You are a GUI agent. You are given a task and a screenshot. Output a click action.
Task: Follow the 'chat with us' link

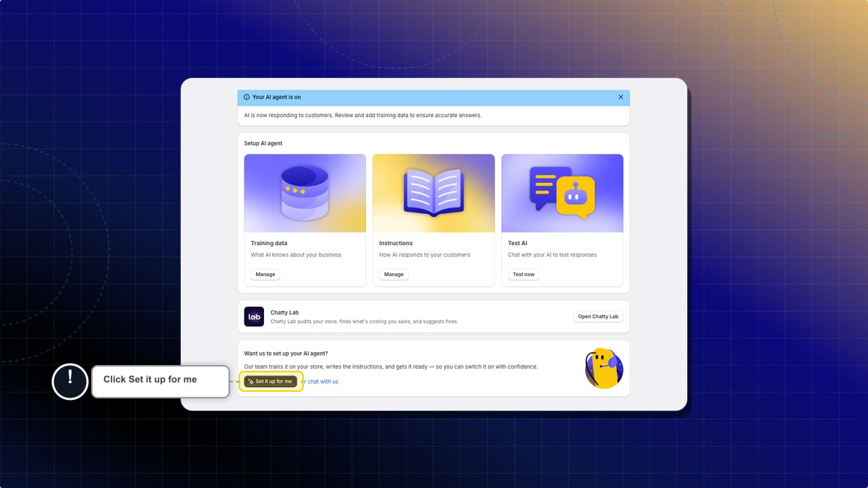tap(323, 382)
